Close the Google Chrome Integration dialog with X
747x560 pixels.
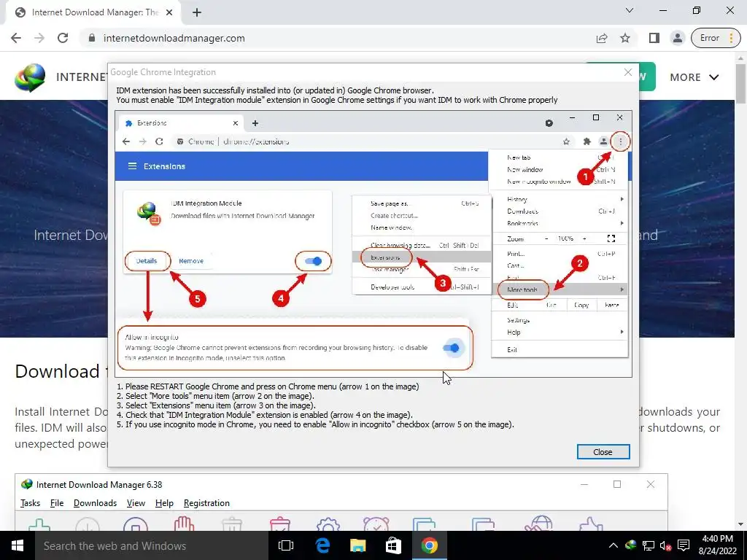pos(628,72)
